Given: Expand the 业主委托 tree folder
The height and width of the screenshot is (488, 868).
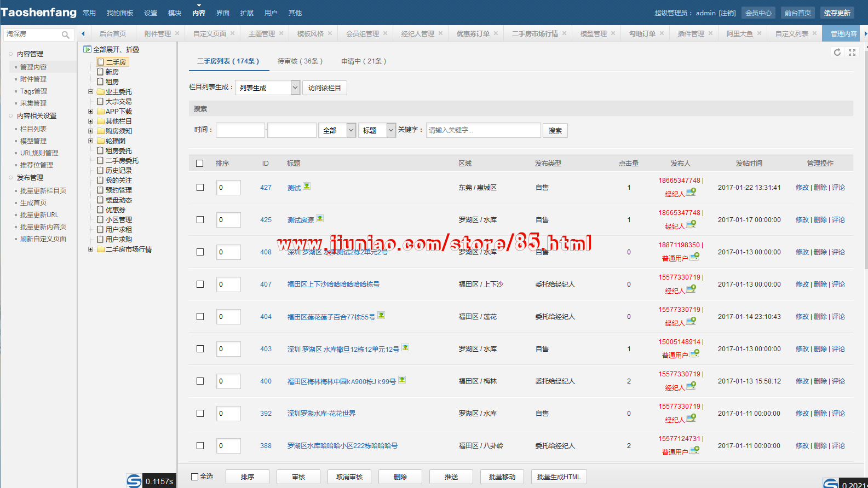Looking at the screenshot, I should coord(91,92).
